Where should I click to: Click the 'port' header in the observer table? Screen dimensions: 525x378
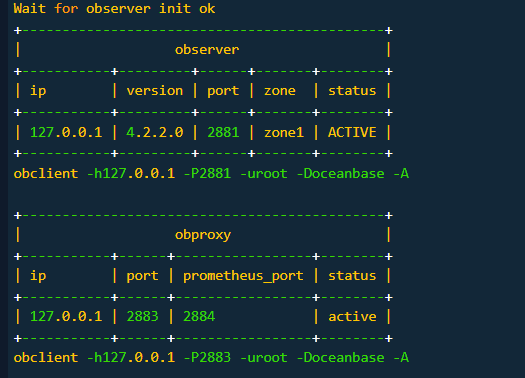[x=223, y=91]
